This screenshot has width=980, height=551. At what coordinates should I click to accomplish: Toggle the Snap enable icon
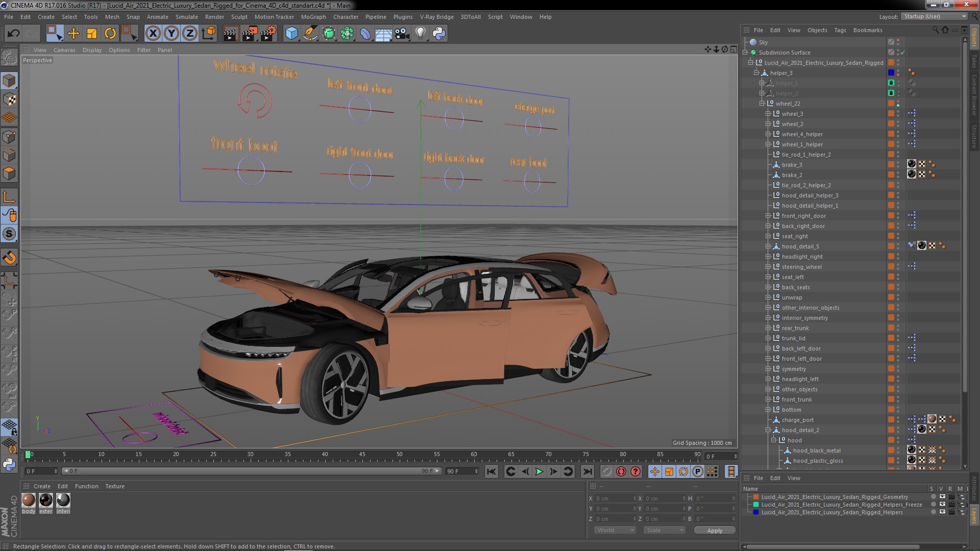9,234
